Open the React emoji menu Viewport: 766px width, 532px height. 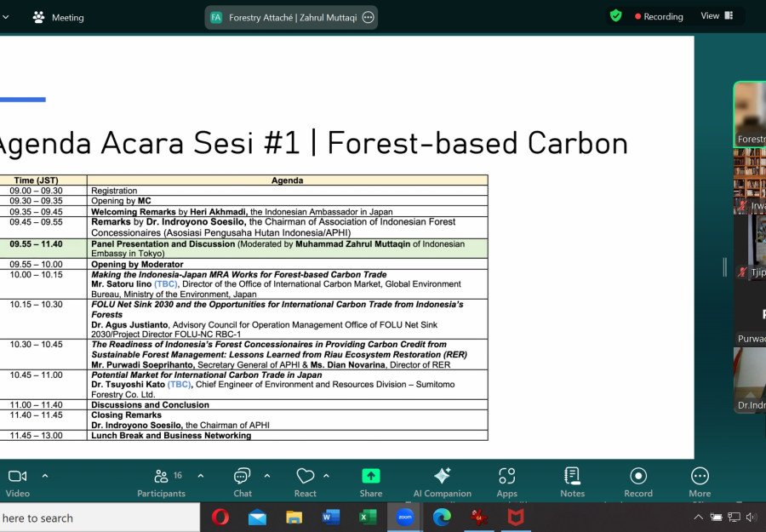point(306,483)
